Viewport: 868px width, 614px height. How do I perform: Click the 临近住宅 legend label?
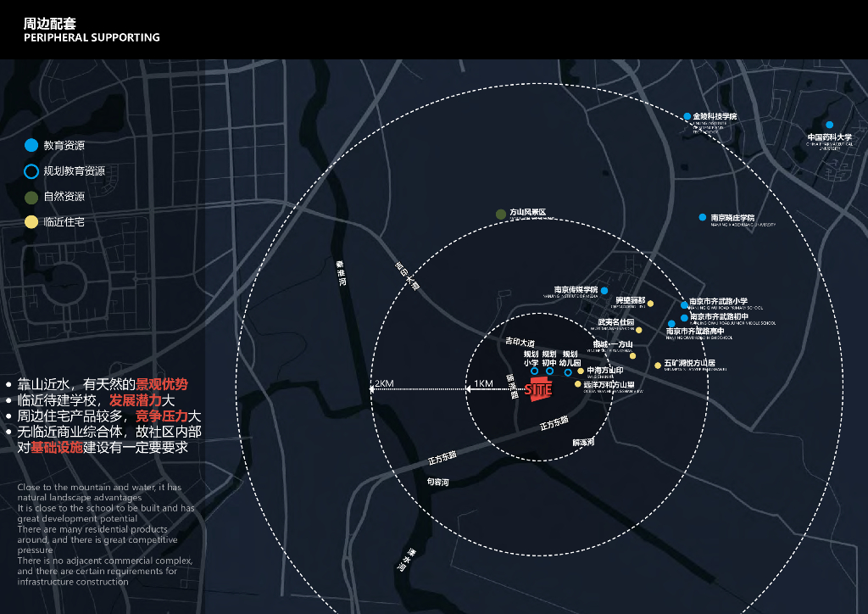pyautogui.click(x=64, y=222)
